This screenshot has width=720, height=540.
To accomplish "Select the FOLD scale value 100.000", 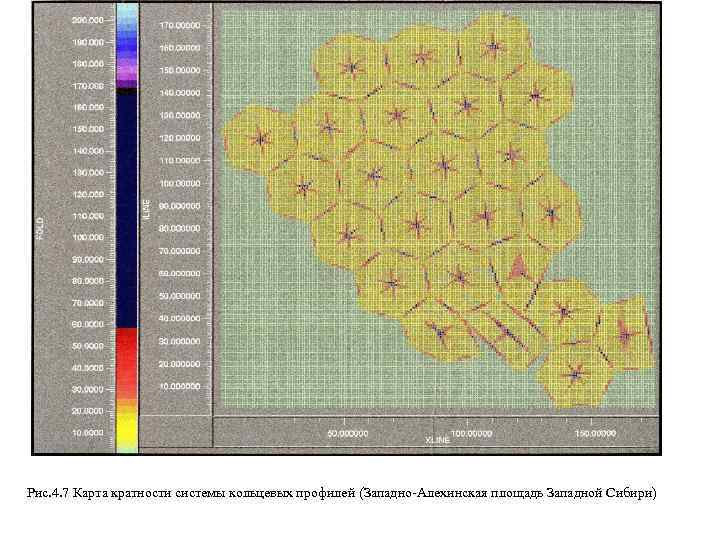I will click(x=88, y=237).
